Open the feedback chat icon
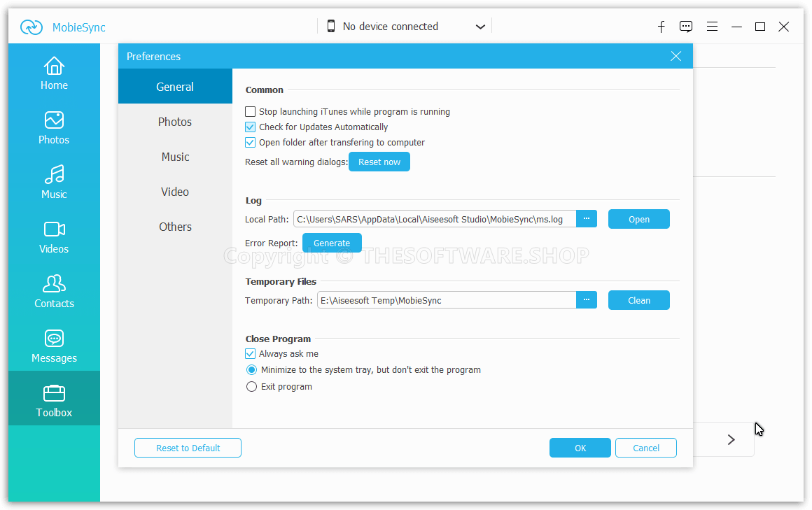This screenshot has height=510, width=812. click(x=685, y=27)
